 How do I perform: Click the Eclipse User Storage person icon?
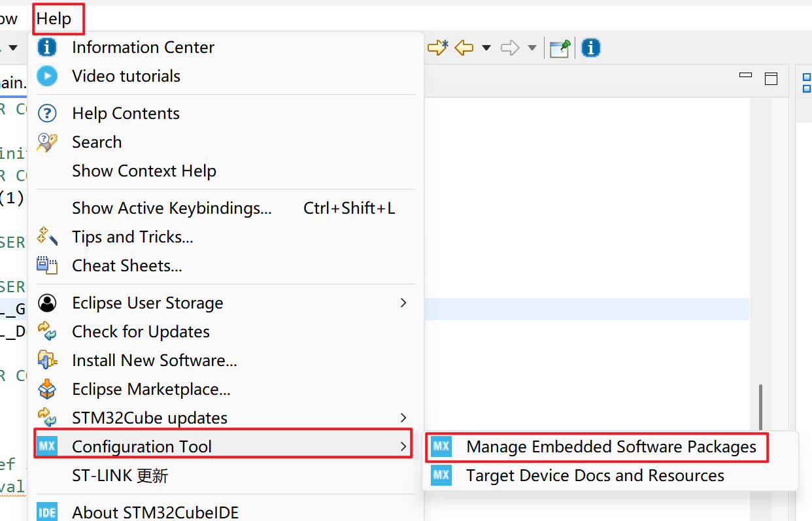[47, 303]
